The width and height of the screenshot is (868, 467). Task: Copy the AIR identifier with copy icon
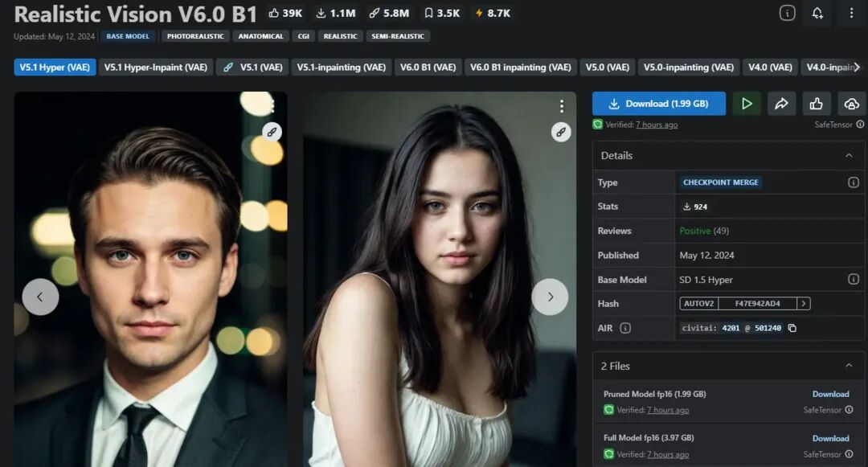792,328
